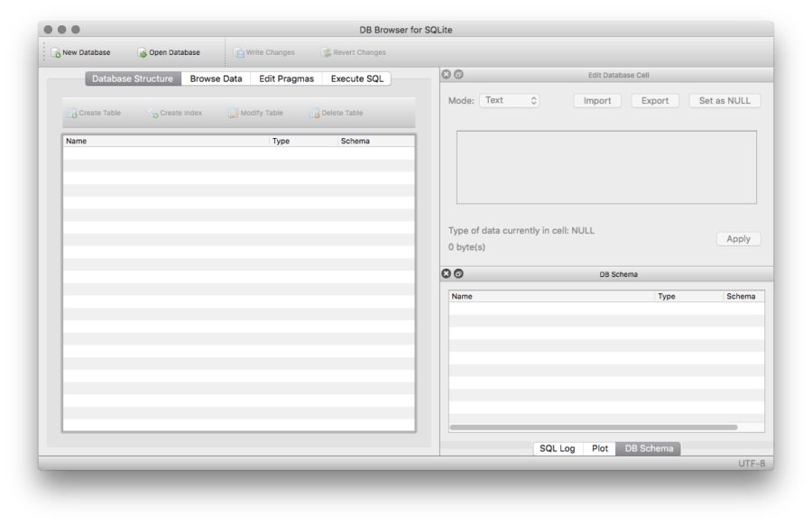Click the UTF-8 encoding status label

tap(752, 464)
